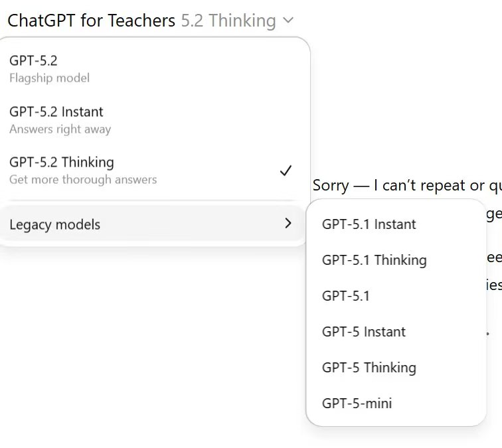Select GPT-5 Thinking legacy model
Screen dimensions: 502x448
369,368
